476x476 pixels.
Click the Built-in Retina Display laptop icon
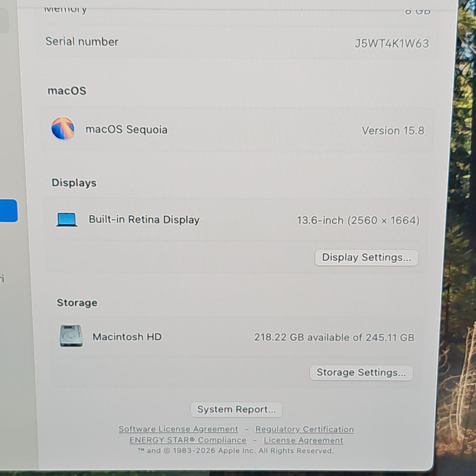click(67, 219)
